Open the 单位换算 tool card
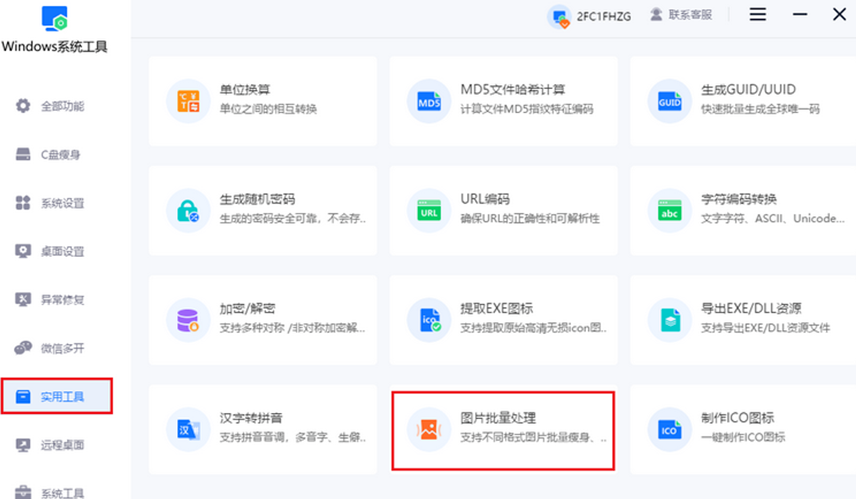The width and height of the screenshot is (856, 499). pos(263,101)
